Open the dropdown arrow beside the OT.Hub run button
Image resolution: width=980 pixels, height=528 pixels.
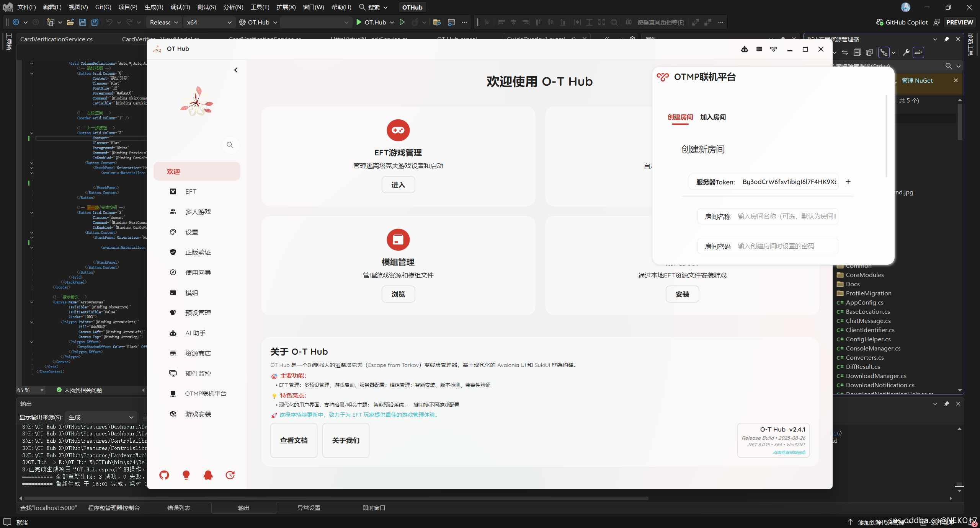coord(392,22)
